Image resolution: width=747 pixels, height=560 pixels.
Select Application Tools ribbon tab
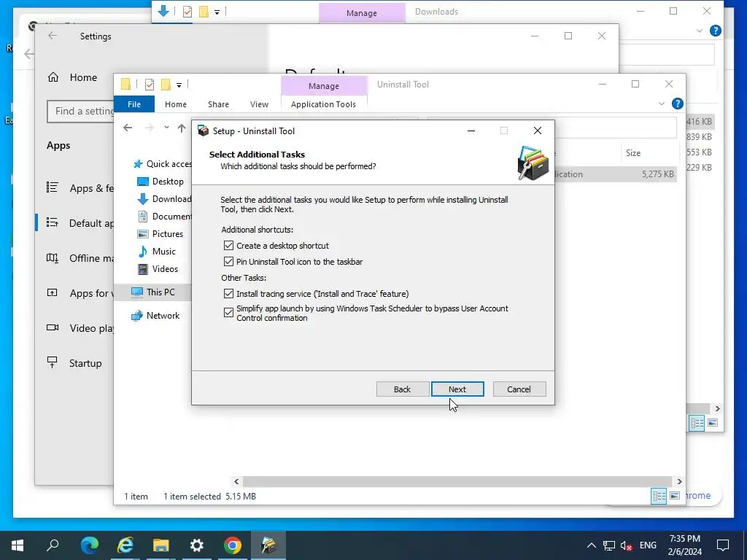pos(323,104)
